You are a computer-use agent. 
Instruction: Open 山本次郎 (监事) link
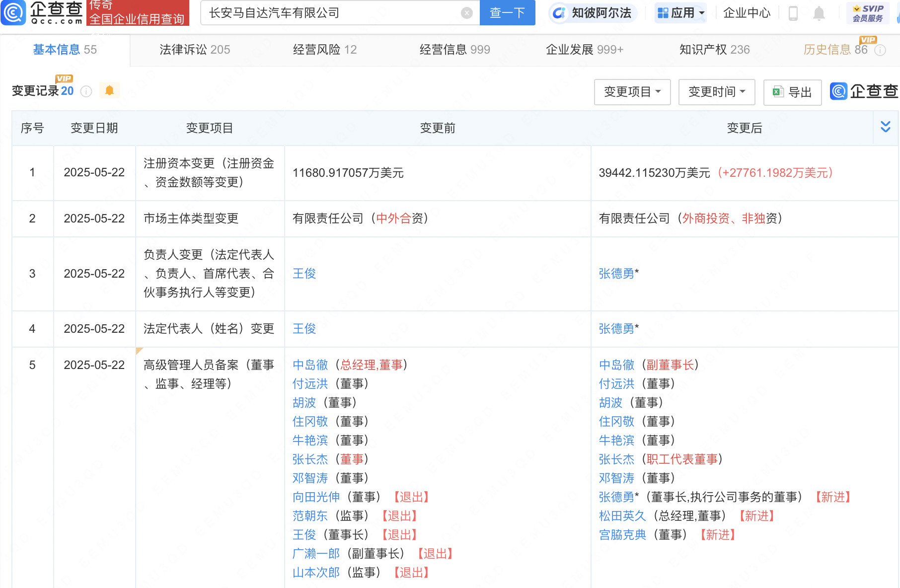[x=316, y=573]
